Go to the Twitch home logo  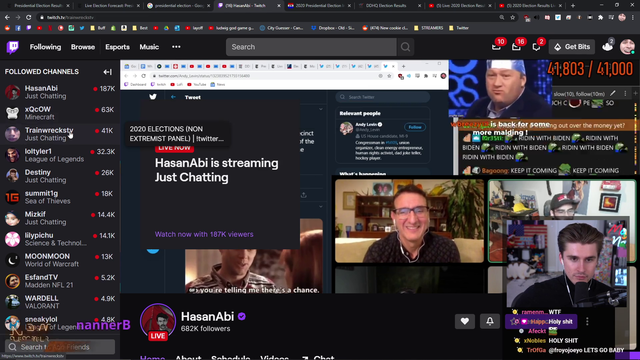tap(13, 47)
